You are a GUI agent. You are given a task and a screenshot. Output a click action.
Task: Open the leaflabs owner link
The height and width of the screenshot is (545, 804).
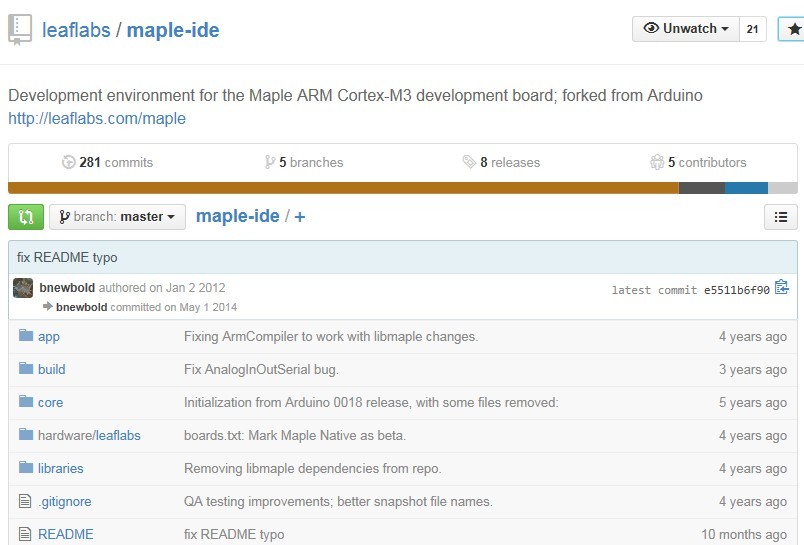click(76, 30)
